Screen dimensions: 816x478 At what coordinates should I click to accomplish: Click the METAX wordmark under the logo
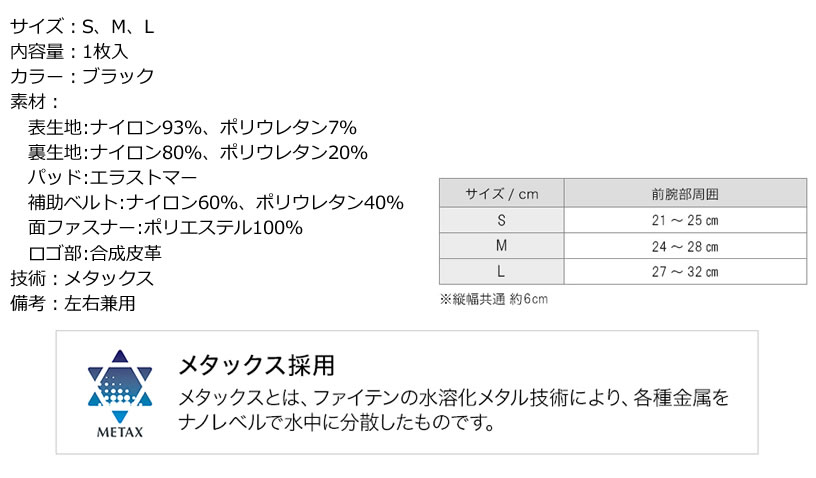click(x=120, y=432)
